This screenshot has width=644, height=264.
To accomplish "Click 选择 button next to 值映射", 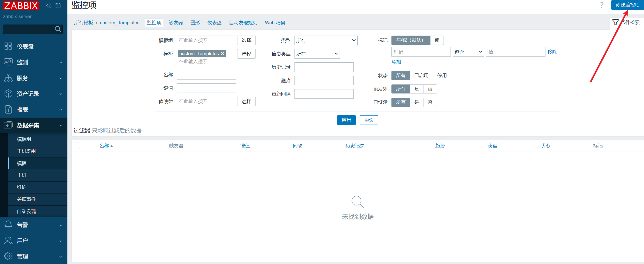I will pos(246,101).
